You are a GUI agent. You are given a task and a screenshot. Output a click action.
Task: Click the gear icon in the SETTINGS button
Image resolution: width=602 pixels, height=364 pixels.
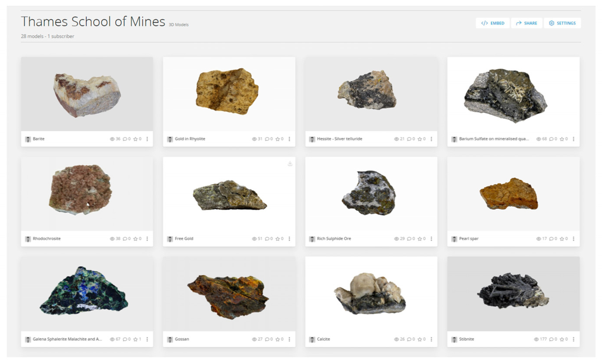click(552, 23)
